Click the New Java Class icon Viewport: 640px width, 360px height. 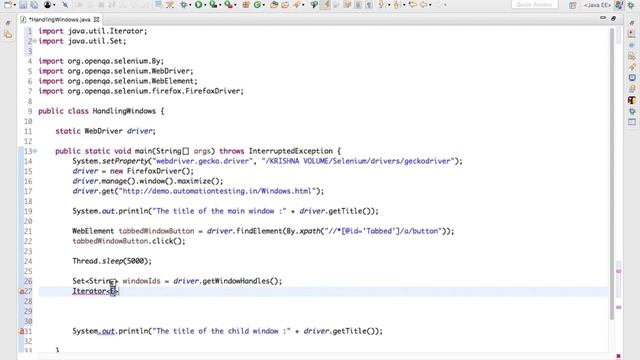click(257, 4)
